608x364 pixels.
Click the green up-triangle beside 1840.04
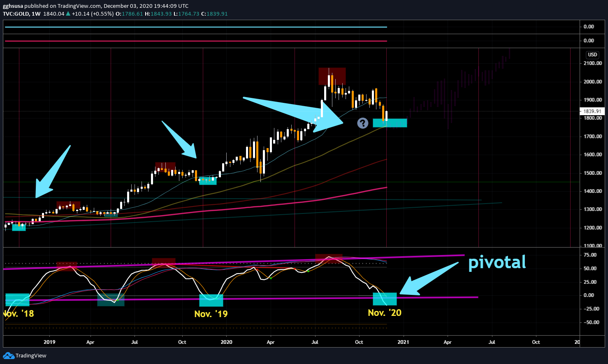coord(68,14)
